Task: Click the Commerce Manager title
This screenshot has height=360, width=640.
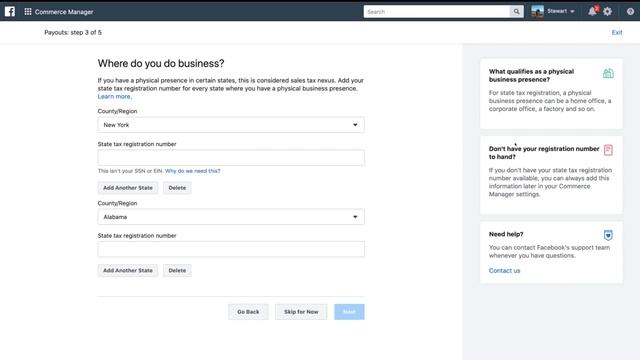Action: point(64,12)
